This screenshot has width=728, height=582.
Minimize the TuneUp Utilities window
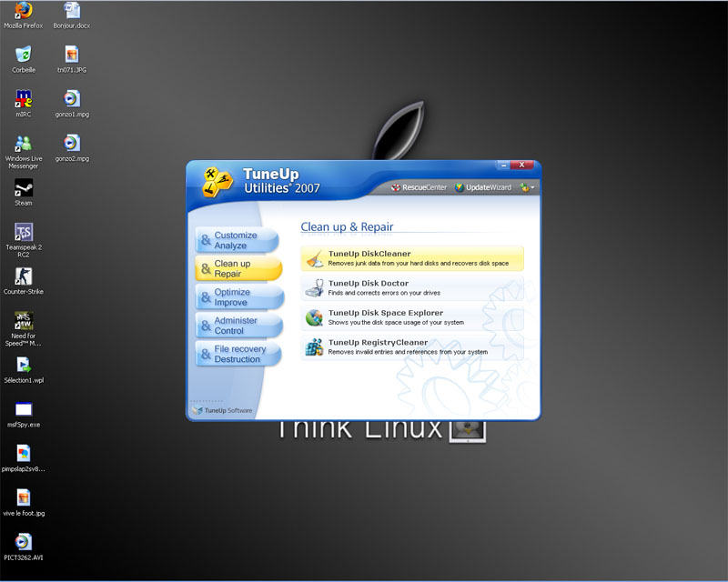pyautogui.click(x=503, y=166)
